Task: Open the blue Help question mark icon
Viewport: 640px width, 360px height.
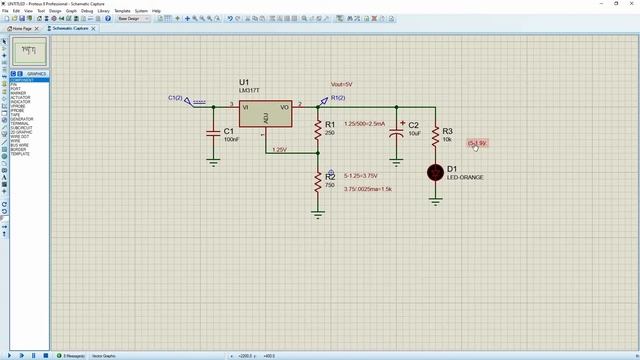Action: (x=108, y=18)
